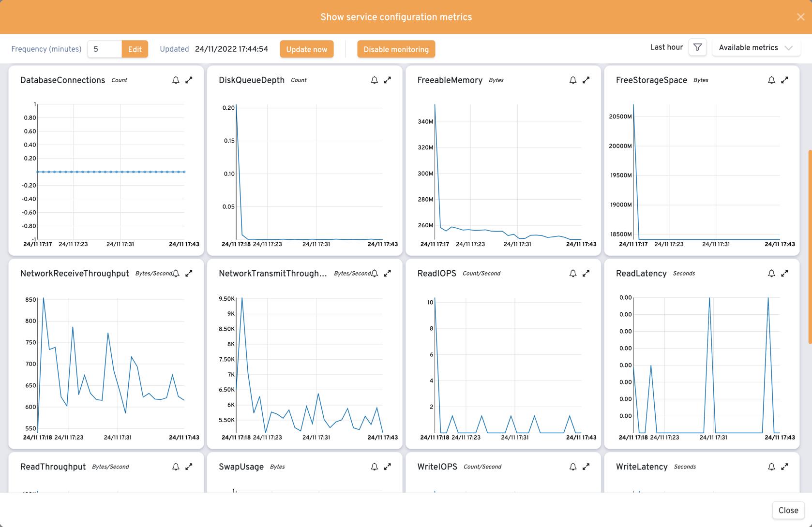Click the DatabaseConnections chart title
This screenshot has height=527, width=812.
coord(62,80)
